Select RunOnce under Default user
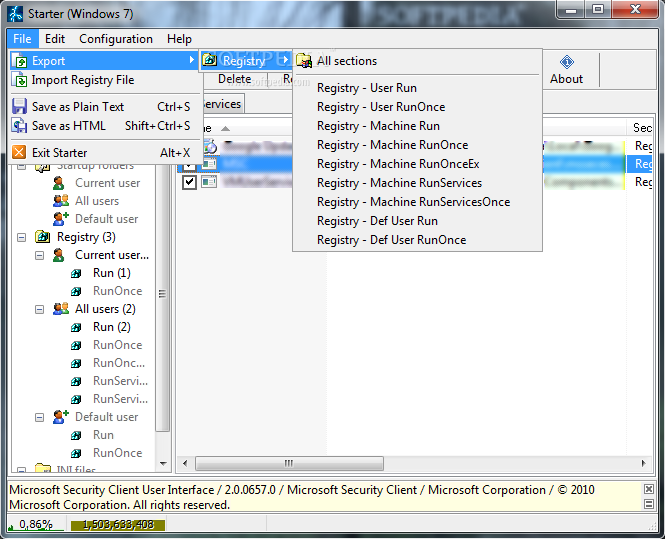 click(117, 453)
